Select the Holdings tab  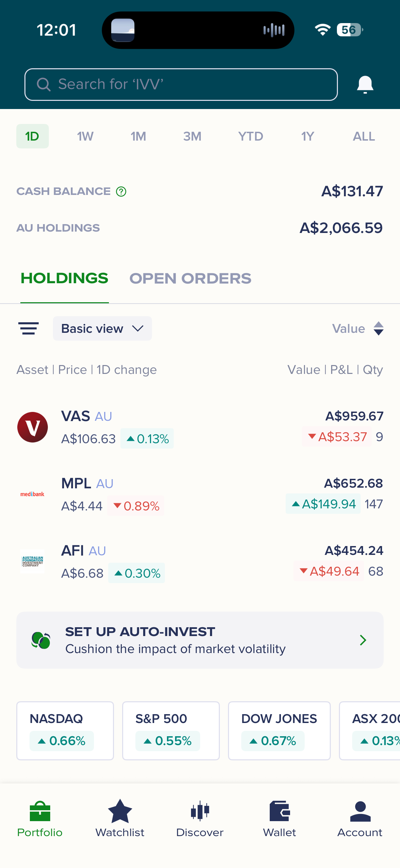(64, 278)
